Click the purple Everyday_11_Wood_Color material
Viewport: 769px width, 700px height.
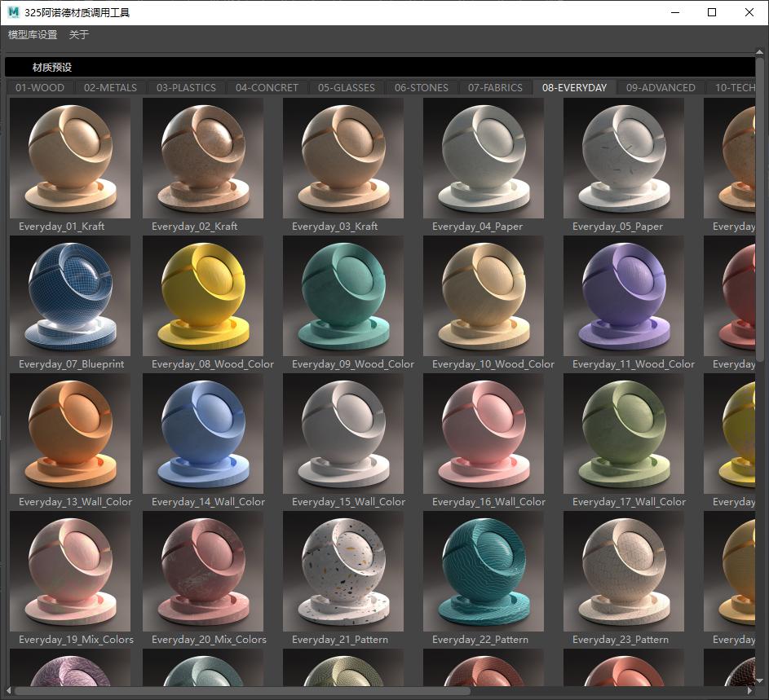coord(624,296)
